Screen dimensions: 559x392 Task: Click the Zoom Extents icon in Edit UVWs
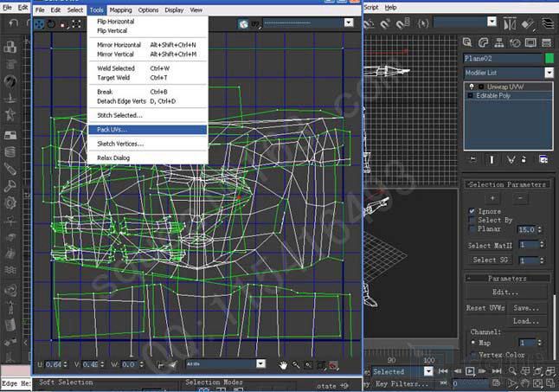coord(321,365)
